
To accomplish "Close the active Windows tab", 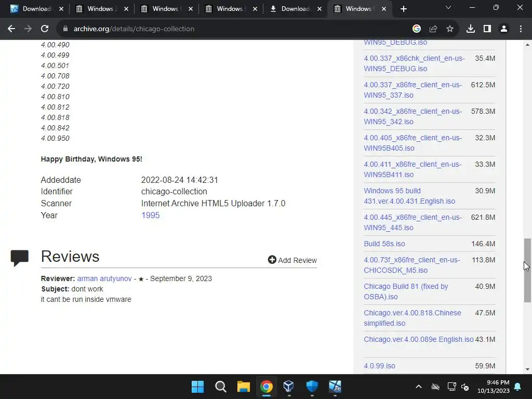I will point(384,9).
